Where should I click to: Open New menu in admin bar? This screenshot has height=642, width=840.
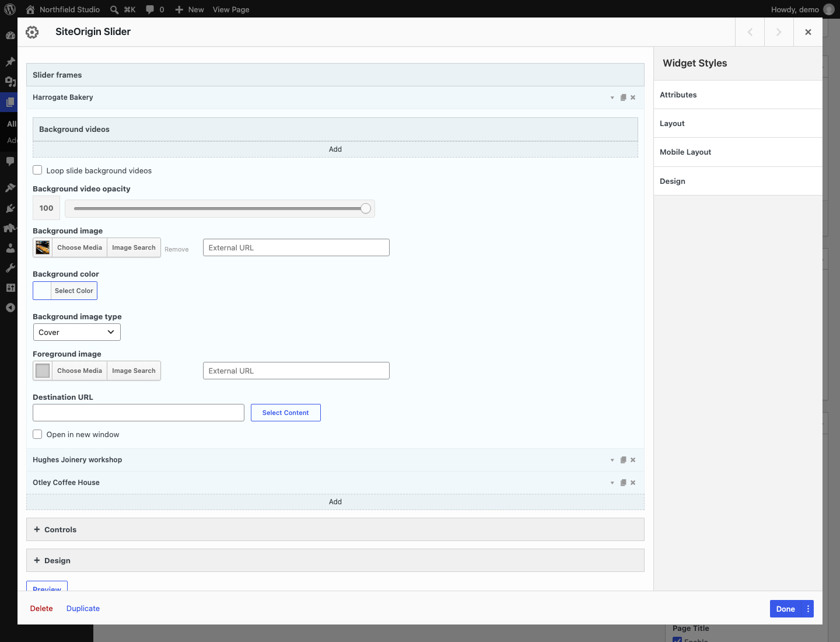tap(190, 9)
